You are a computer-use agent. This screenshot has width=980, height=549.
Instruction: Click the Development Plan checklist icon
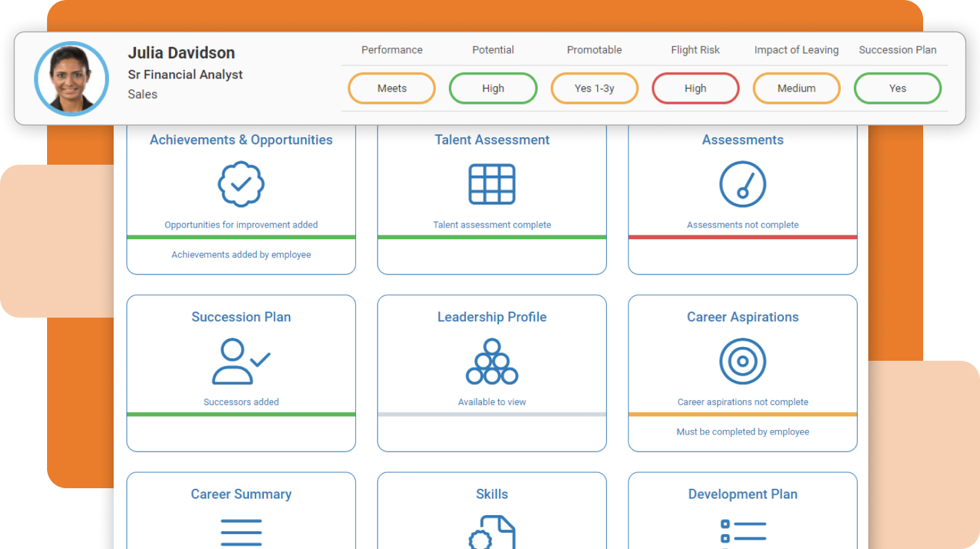[742, 531]
